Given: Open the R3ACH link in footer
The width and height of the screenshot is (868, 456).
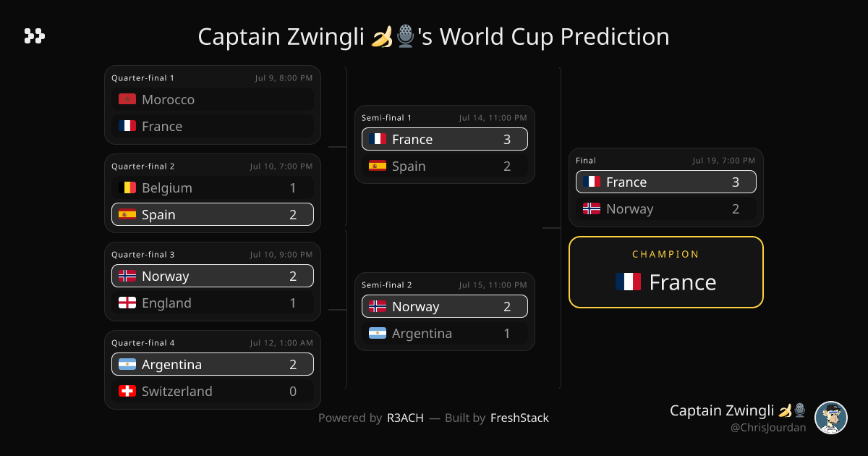Looking at the screenshot, I should click(x=406, y=418).
